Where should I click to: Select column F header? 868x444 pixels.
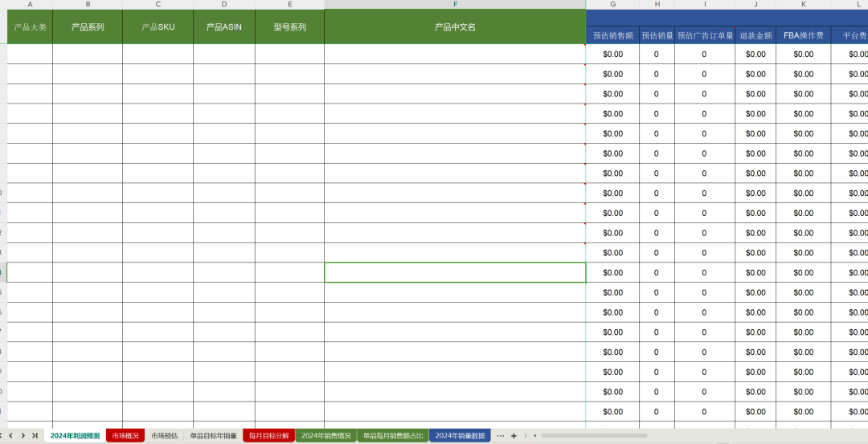click(455, 5)
